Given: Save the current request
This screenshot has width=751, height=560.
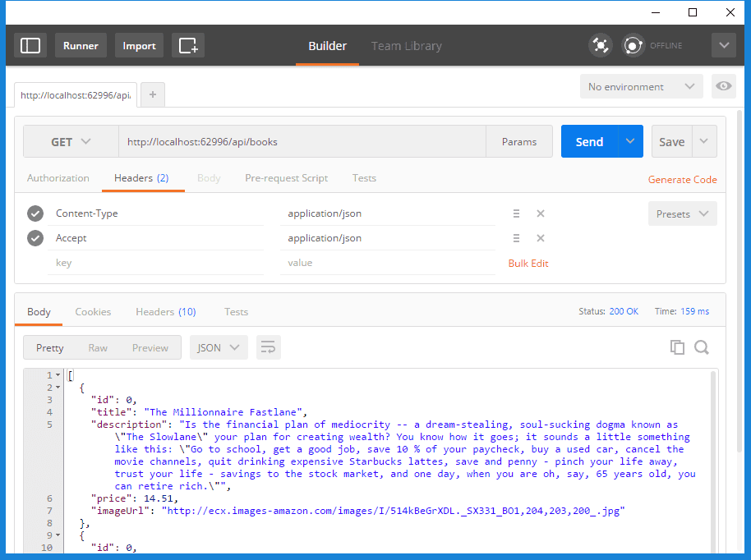Looking at the screenshot, I should [672, 142].
